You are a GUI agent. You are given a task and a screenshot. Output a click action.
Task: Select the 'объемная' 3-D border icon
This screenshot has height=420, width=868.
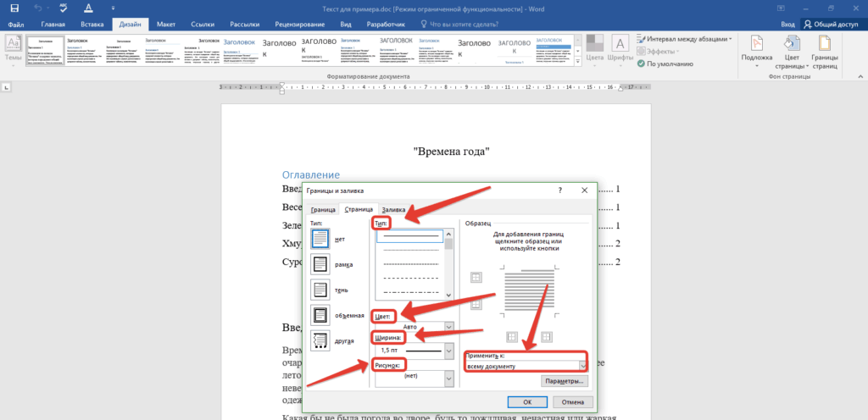click(320, 314)
